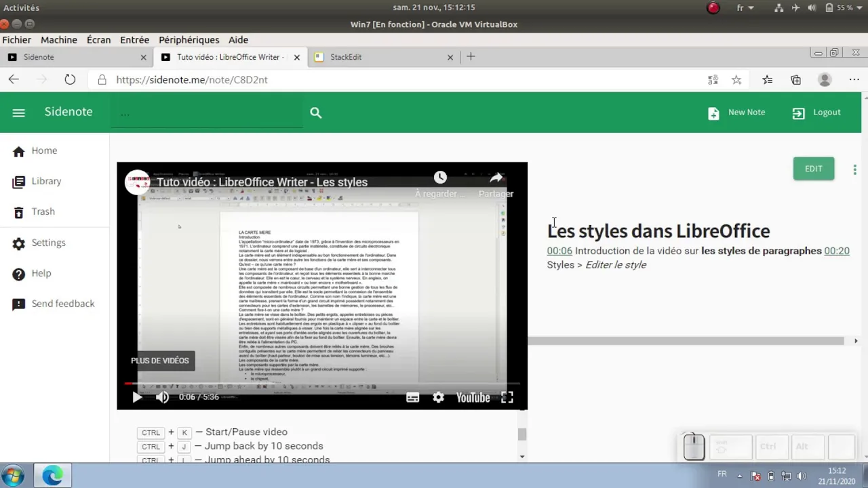Show hidden icons in the Windows tray

click(x=741, y=476)
